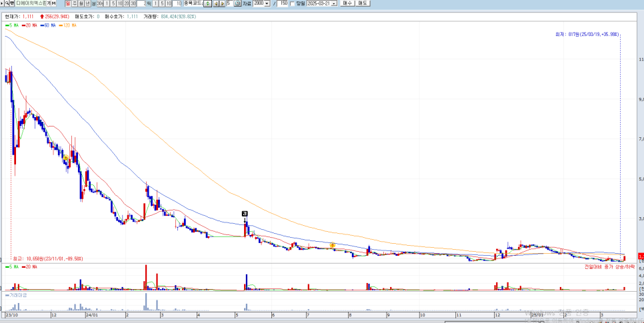
Task: Go to the next stock with the right arrow
Action: [222, 4]
